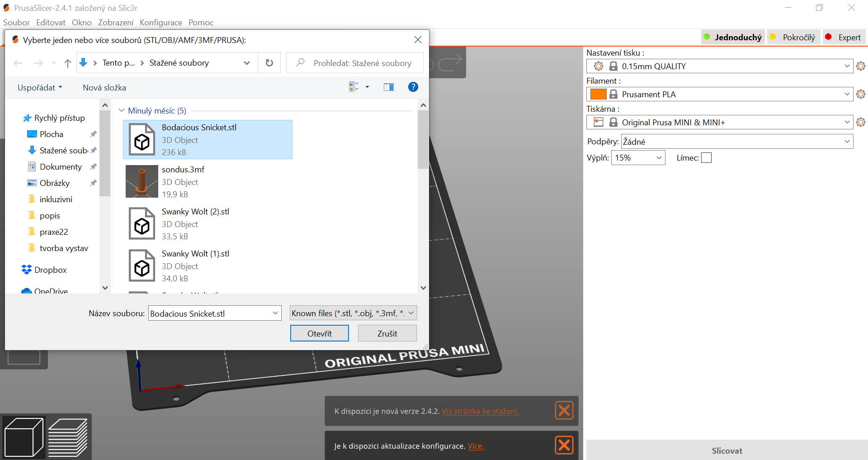Screen dimensions: 868x460
Task: Open print settings gear icon for 0.15mm QUALITY
Action: click(x=860, y=66)
